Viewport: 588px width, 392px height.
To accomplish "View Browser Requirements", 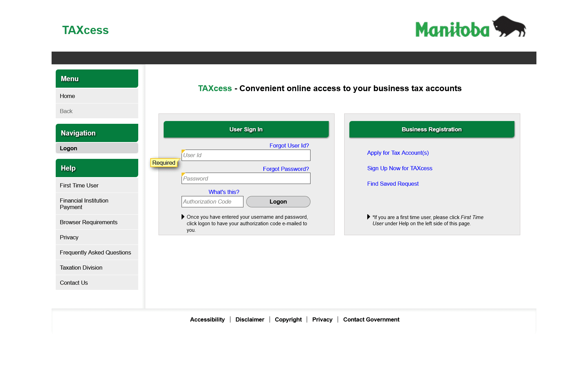I will point(97,222).
